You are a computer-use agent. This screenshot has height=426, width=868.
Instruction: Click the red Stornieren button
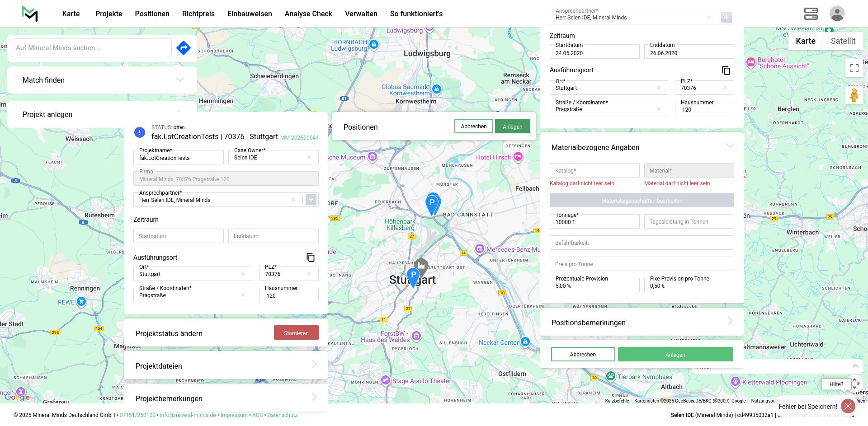point(296,333)
